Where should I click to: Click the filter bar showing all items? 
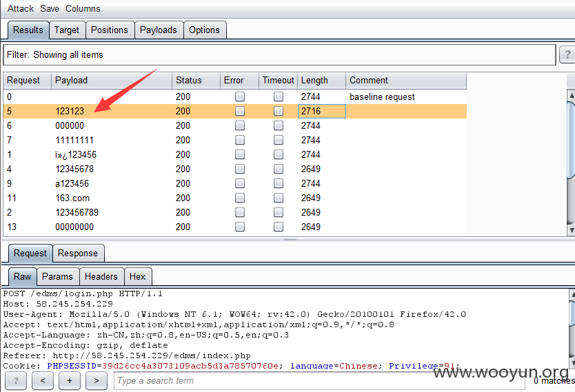tap(279, 55)
